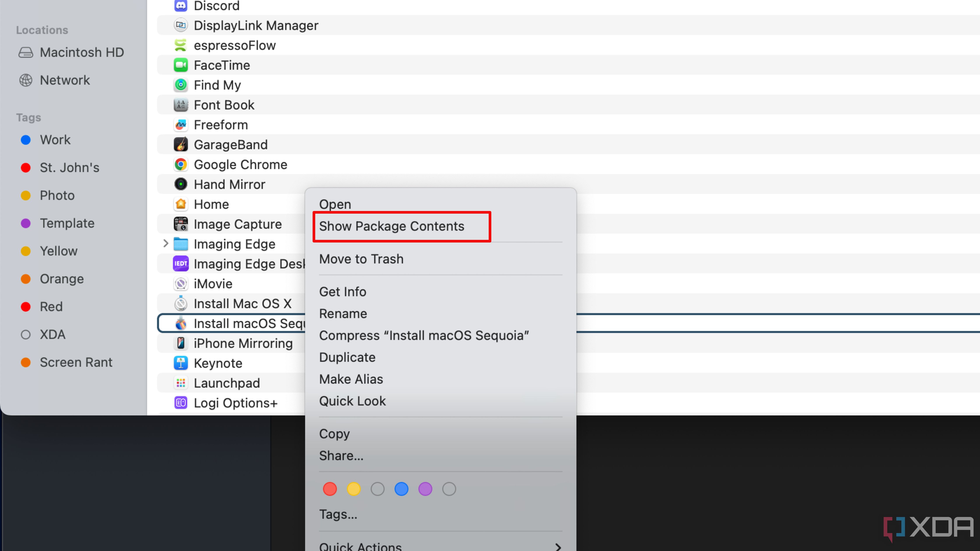This screenshot has height=551, width=980.
Task: Click the DisplayLink Manager icon
Action: click(x=181, y=26)
